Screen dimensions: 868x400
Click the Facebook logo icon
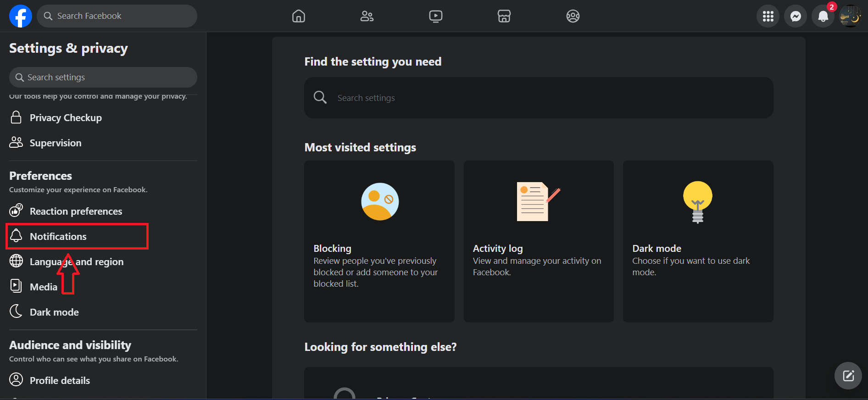[21, 16]
